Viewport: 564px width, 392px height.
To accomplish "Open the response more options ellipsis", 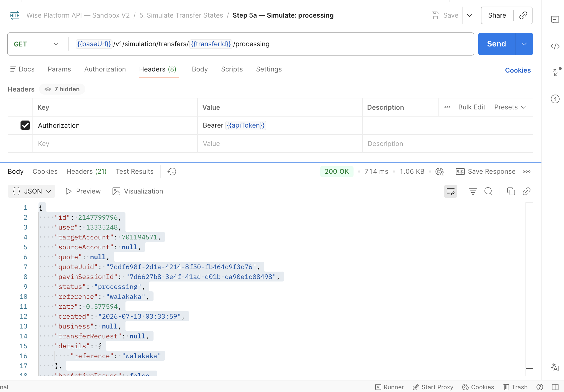I will [x=527, y=172].
